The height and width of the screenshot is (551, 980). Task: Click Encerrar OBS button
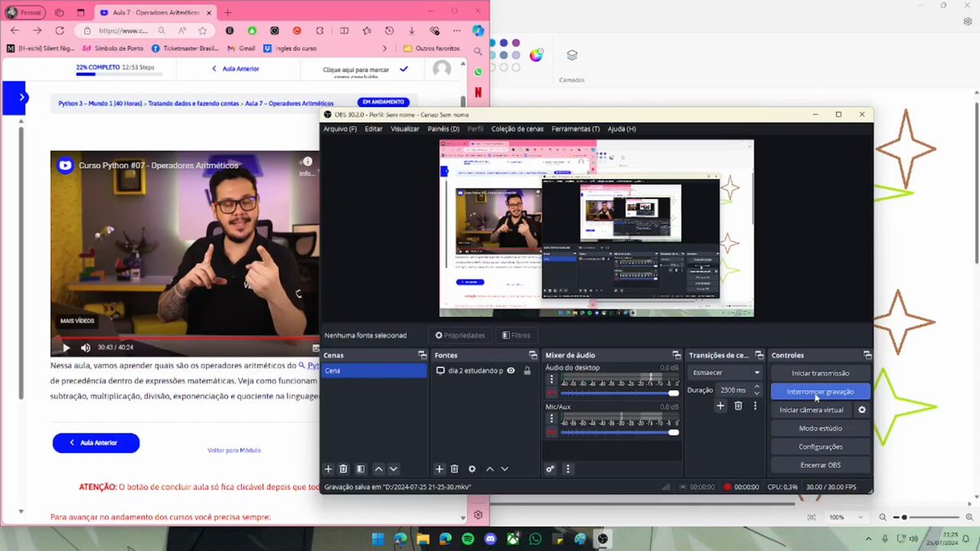pos(820,465)
